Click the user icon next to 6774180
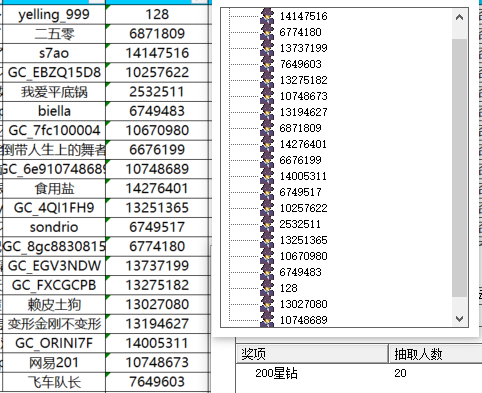Screen dimensions: 482x393 tap(267, 32)
